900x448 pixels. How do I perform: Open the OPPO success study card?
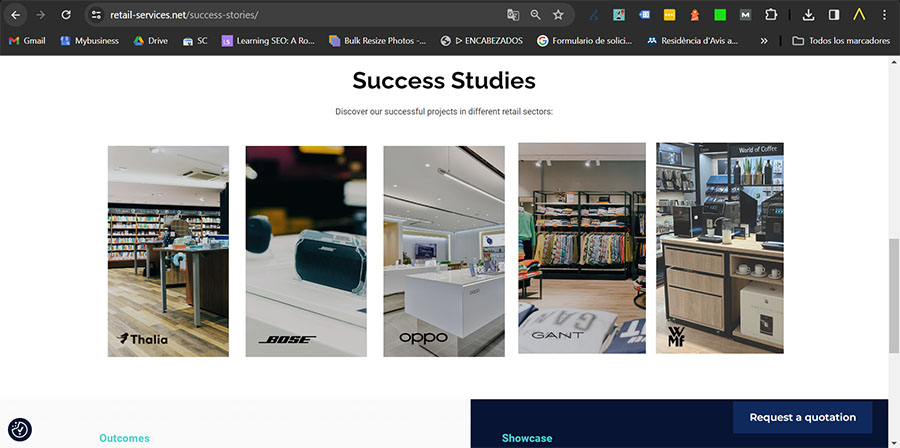pyautogui.click(x=444, y=251)
